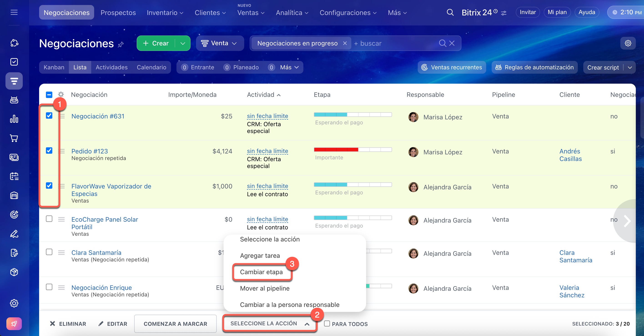The width and height of the screenshot is (644, 336).
Task: Open the rocket icon at sidebar bottom
Action: pos(14,324)
